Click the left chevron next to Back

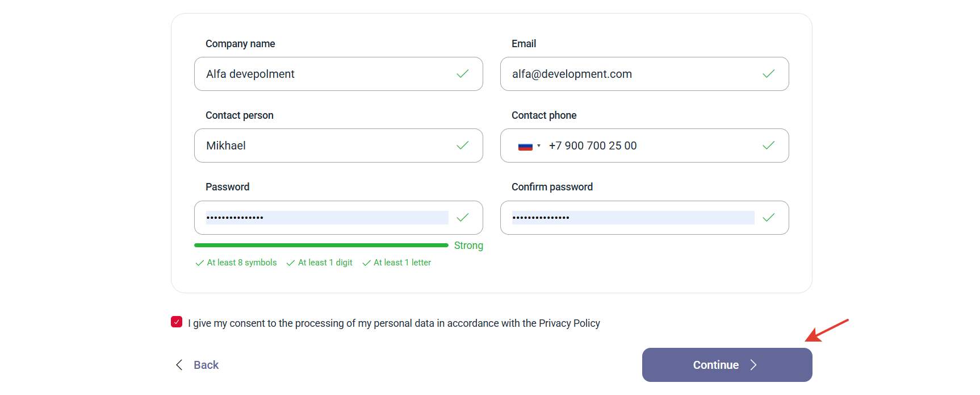pos(179,365)
